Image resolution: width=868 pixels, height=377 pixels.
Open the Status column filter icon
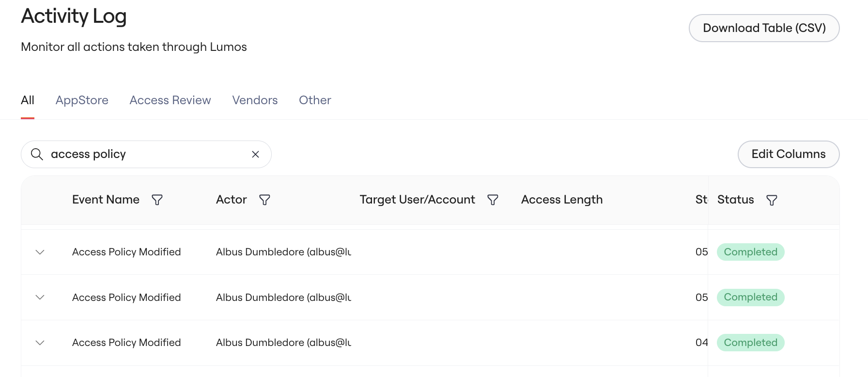772,200
